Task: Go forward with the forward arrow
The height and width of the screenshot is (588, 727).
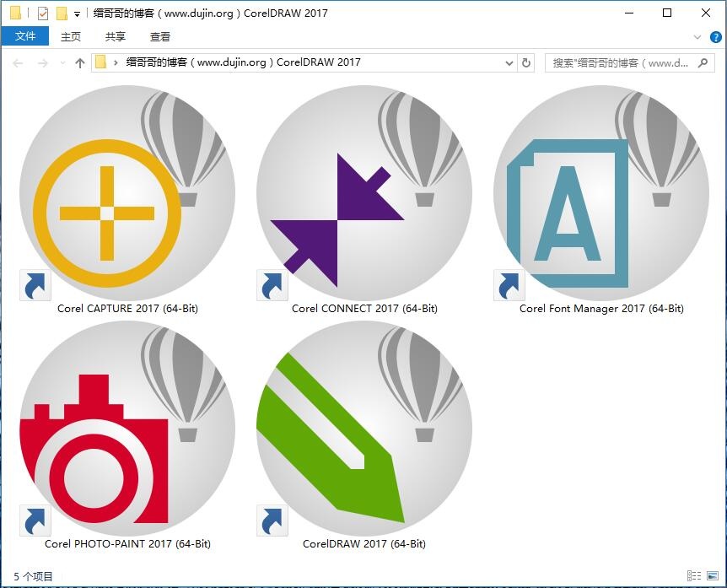Action: (x=43, y=63)
